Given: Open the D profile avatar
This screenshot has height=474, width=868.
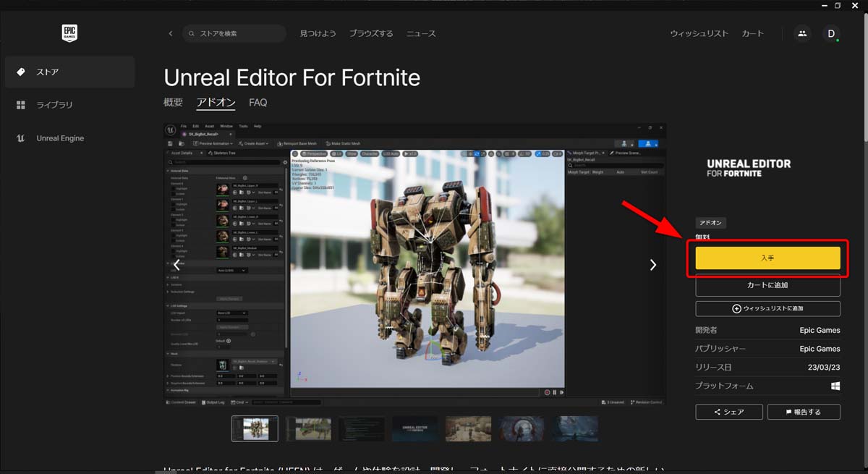Looking at the screenshot, I should (831, 33).
